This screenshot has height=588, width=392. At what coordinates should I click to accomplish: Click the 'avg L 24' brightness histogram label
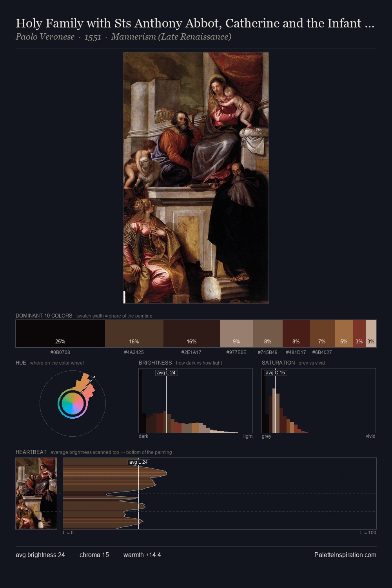(166, 373)
